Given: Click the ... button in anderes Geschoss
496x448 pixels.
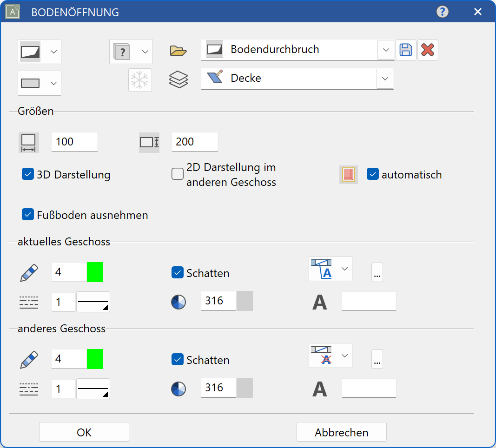Looking at the screenshot, I should pos(377,360).
